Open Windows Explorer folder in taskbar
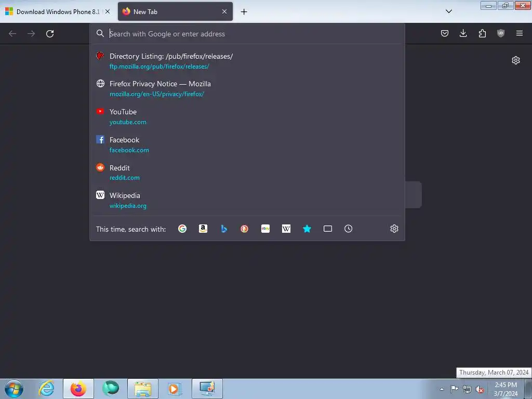The width and height of the screenshot is (532, 399). pos(143,389)
